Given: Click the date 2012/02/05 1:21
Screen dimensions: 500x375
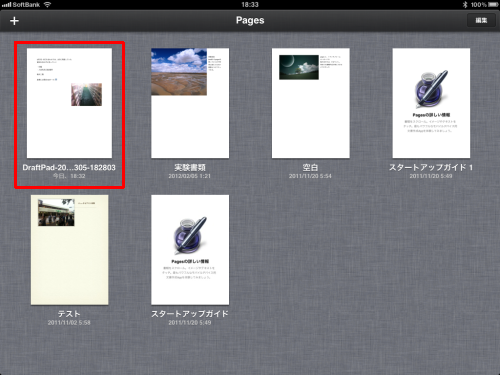Looking at the screenshot, I should pyautogui.click(x=190, y=176).
